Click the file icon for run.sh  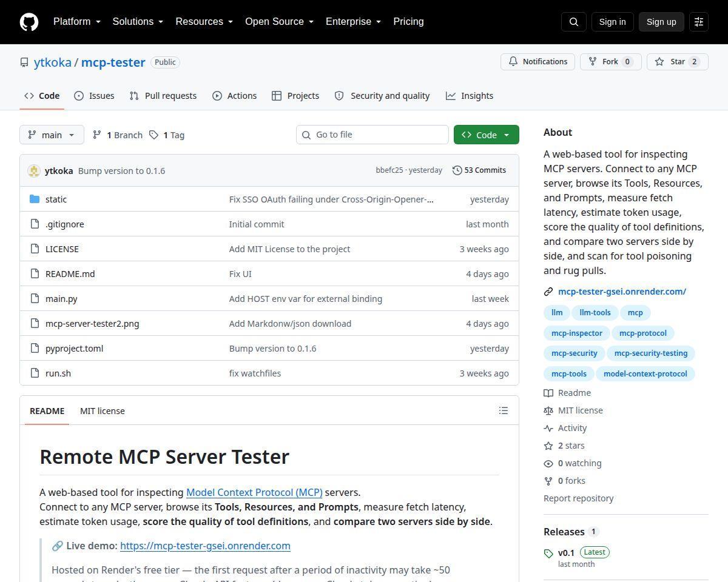[35, 373]
